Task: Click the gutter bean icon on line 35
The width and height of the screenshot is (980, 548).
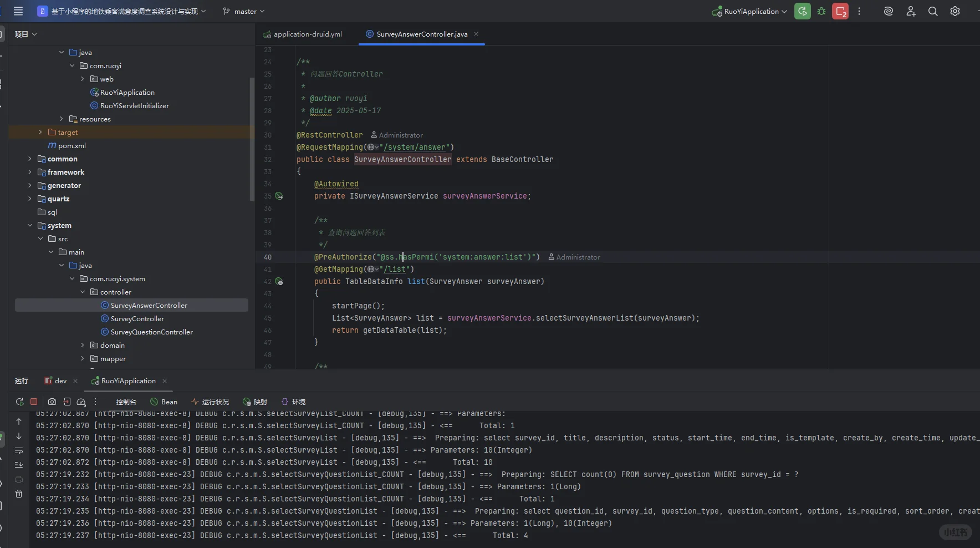Action: (279, 196)
